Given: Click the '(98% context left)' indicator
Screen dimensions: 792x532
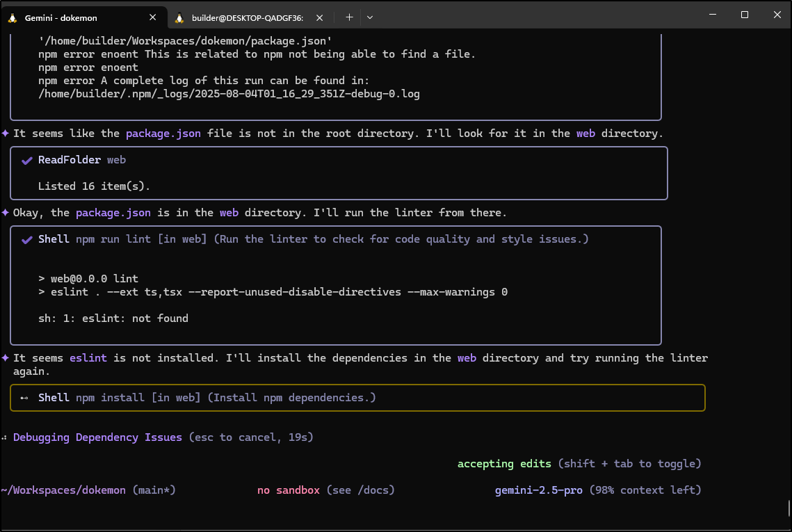Looking at the screenshot, I should click(645, 490).
